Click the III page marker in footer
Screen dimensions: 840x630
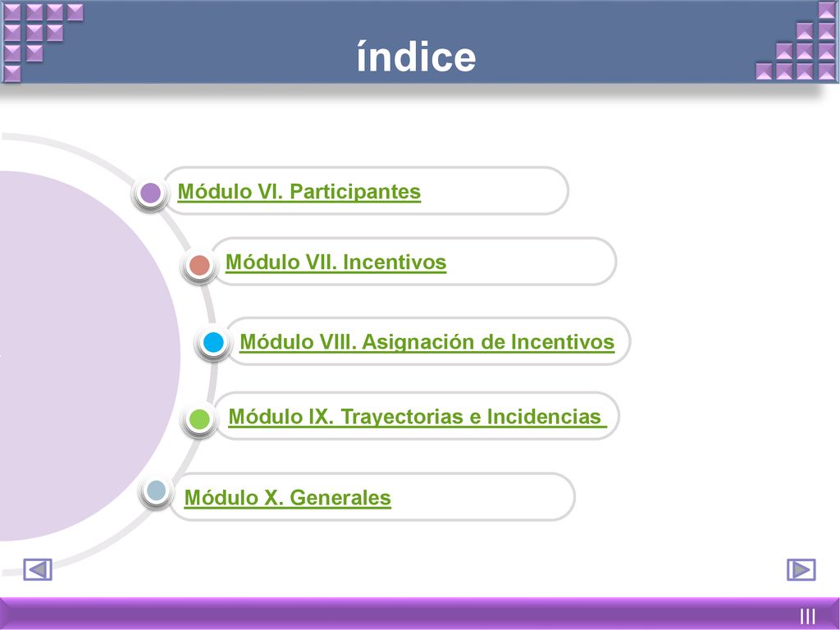(808, 616)
